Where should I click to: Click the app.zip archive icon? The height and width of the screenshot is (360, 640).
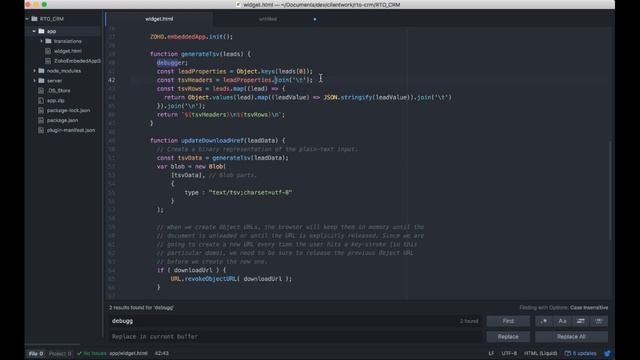[x=41, y=100]
